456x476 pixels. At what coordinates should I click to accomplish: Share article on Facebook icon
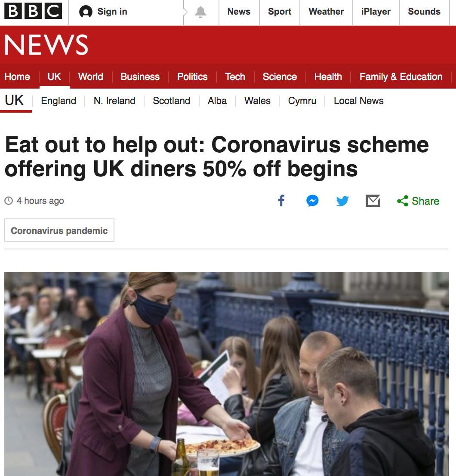pyautogui.click(x=282, y=201)
